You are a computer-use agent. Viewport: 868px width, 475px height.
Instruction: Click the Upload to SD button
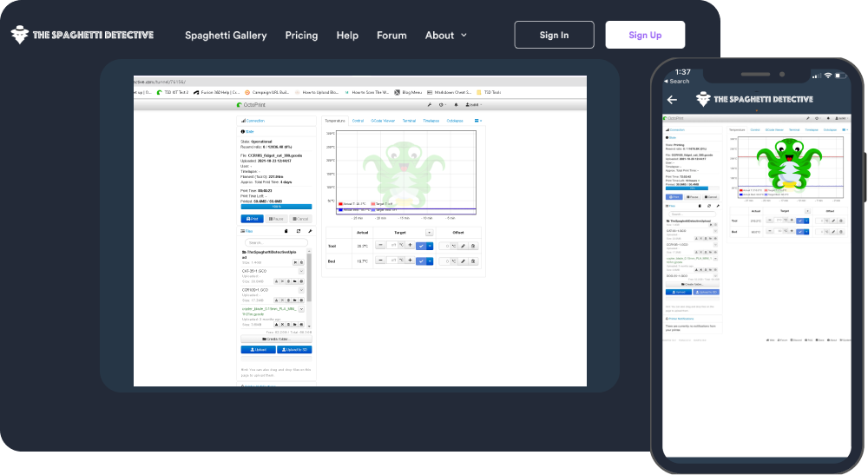click(294, 349)
